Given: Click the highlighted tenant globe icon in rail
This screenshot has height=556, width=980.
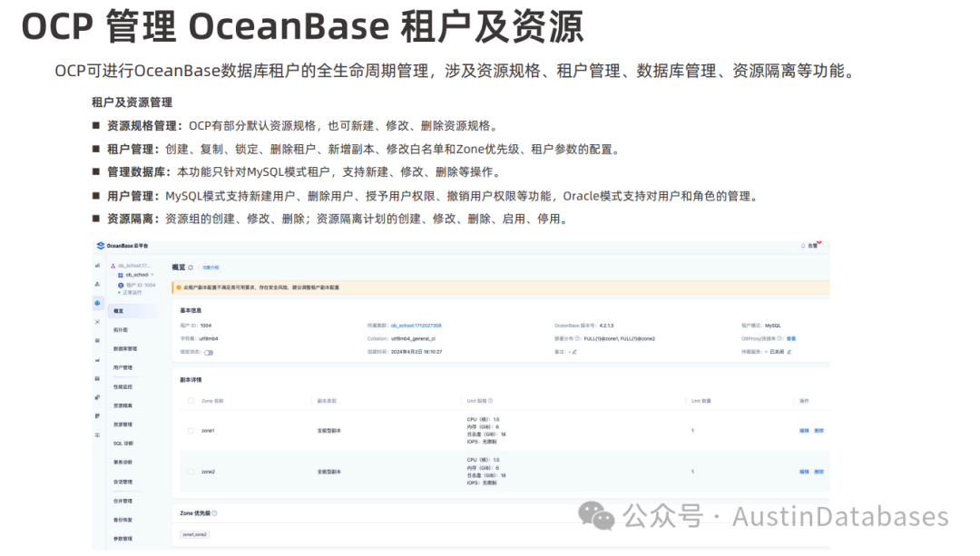Looking at the screenshot, I should click(97, 303).
